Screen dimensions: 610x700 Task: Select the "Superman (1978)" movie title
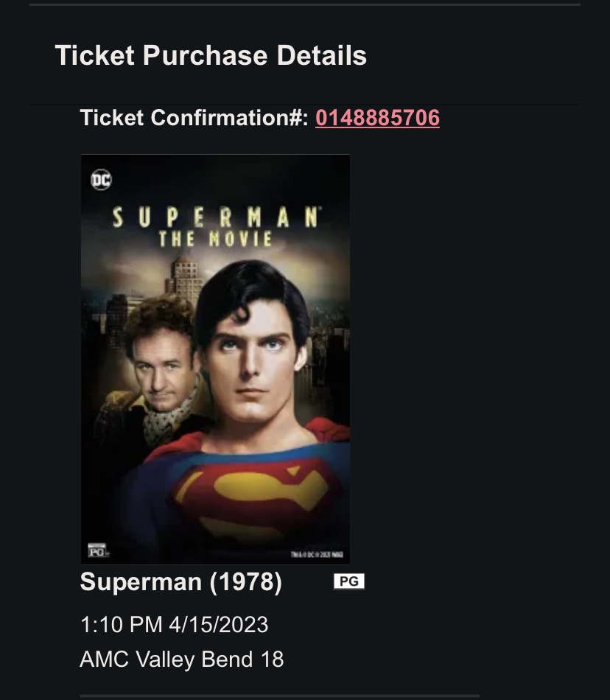tap(180, 582)
